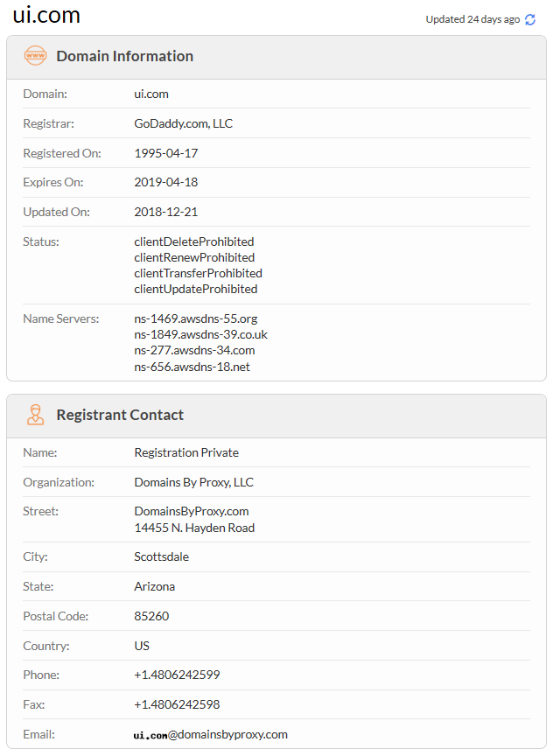Click the 1995-04-17 registration date
This screenshot has height=756, width=553.
tap(166, 153)
